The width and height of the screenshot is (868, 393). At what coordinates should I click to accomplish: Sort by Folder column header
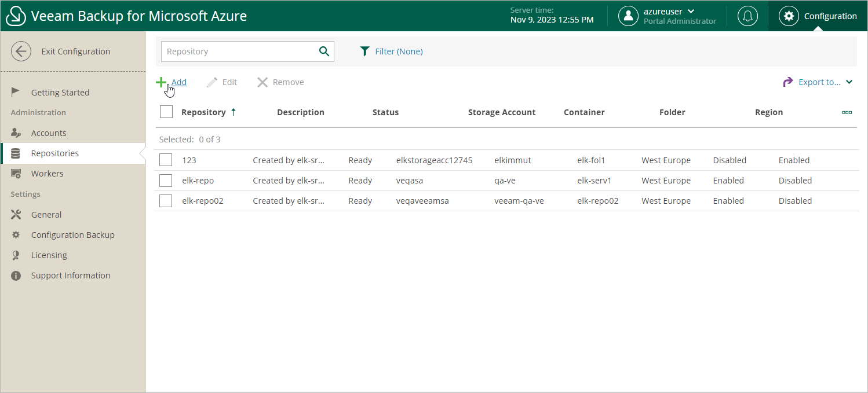pos(672,112)
